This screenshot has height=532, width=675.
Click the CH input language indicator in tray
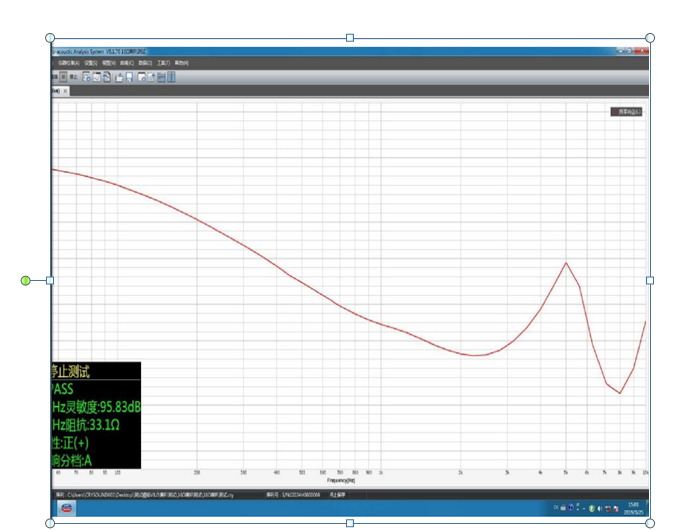[556, 507]
